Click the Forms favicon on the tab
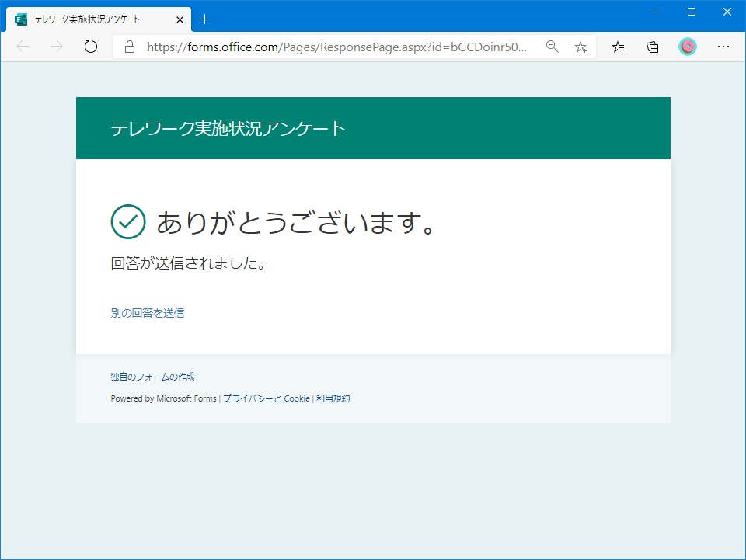Image resolution: width=746 pixels, height=560 pixels. point(21,19)
